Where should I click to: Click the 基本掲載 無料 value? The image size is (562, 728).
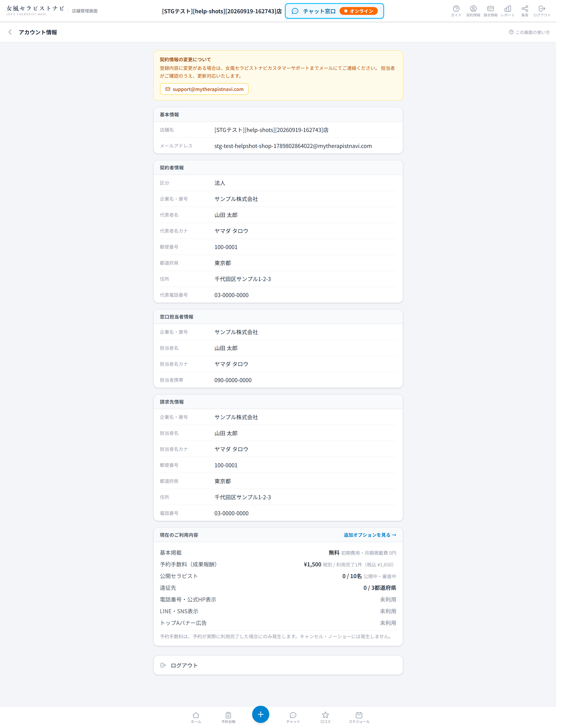point(334,553)
